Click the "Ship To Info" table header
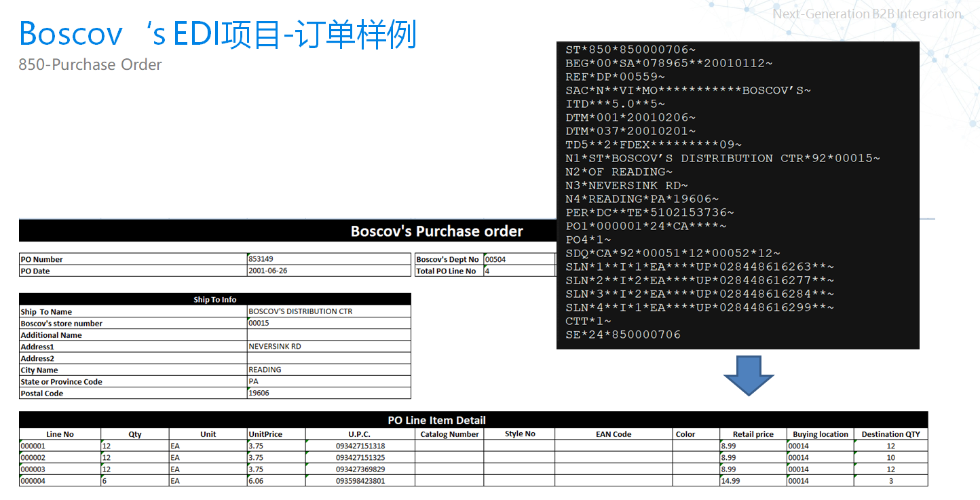Screen dimensions: 980x500 [215, 299]
